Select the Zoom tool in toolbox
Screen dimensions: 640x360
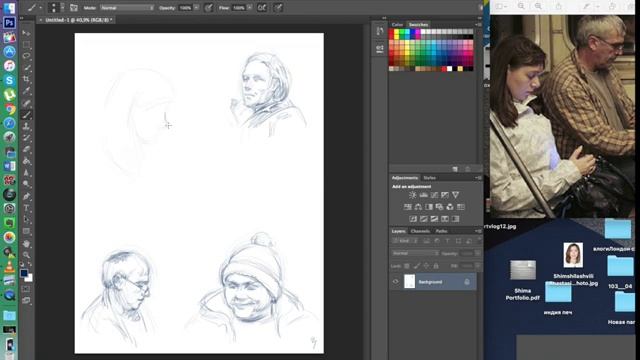click(x=27, y=255)
